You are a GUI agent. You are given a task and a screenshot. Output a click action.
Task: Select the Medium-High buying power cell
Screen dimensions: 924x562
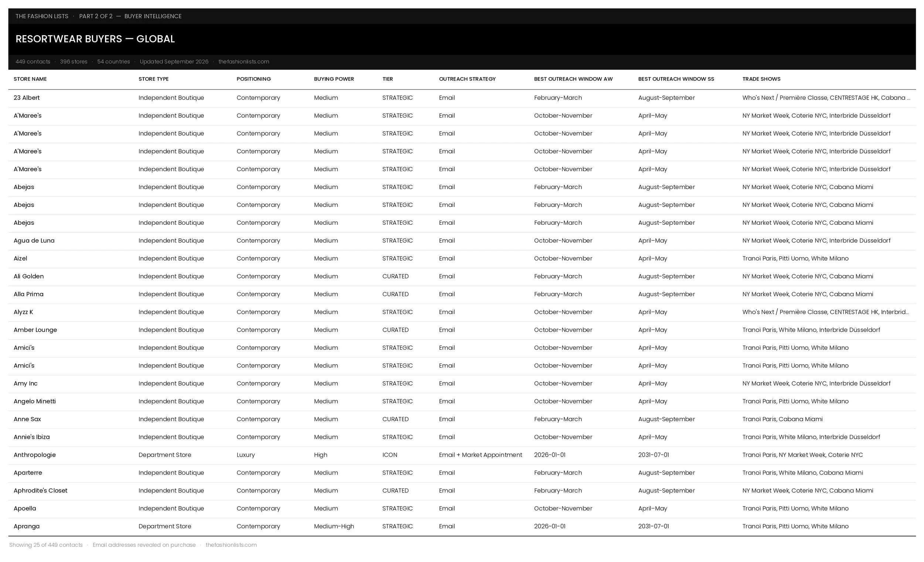coord(334,527)
